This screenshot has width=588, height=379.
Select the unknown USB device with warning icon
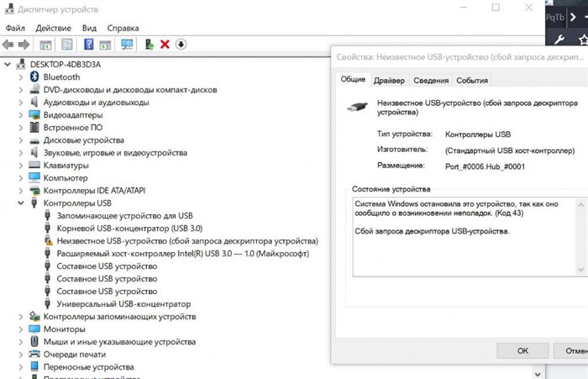[x=187, y=241]
